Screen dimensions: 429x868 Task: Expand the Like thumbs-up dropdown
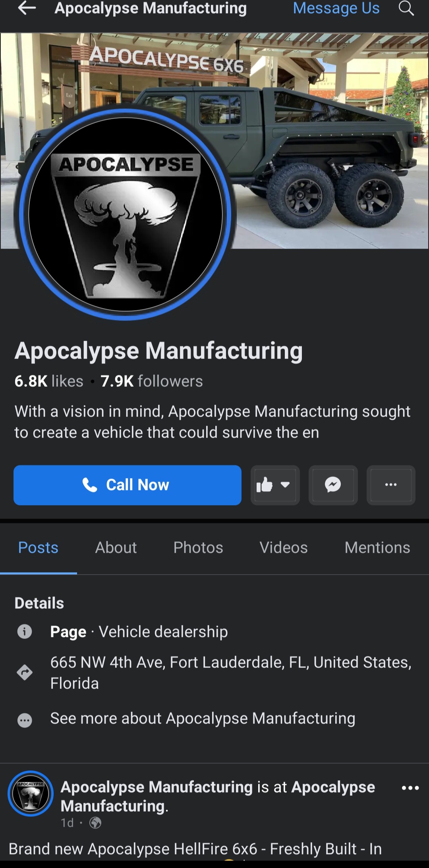(x=275, y=485)
